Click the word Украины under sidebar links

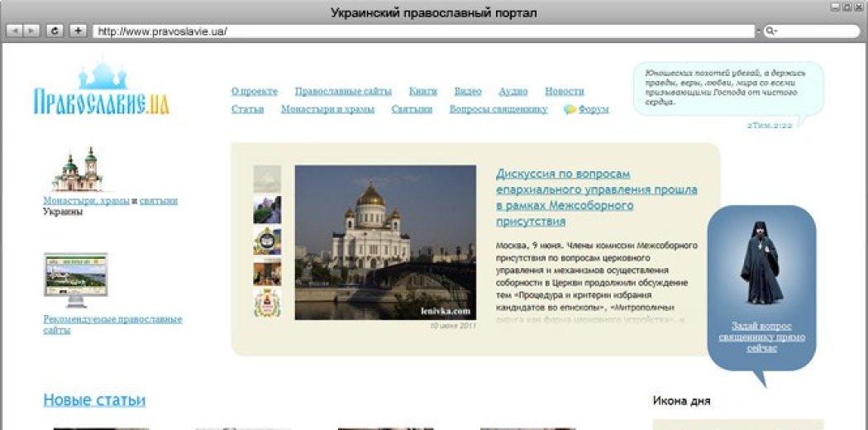click(x=63, y=212)
